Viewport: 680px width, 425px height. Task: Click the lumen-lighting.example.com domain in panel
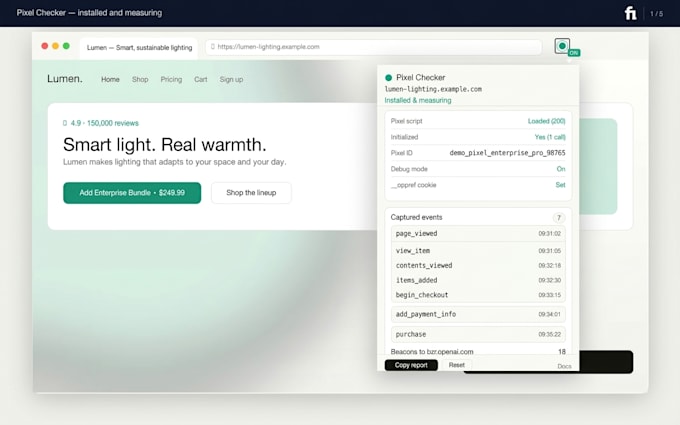[433, 89]
